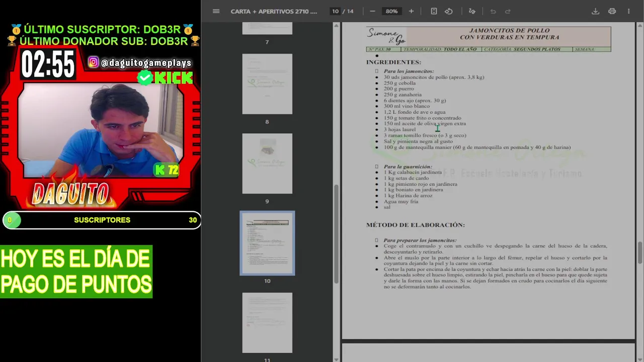This screenshot has height=362, width=644.
Task: Click the thumbnail panel scrollbar
Action: click(337, 234)
